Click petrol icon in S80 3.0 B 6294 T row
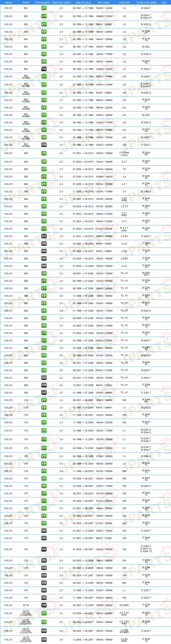Screen dimensions: 171x644 click(44, 370)
